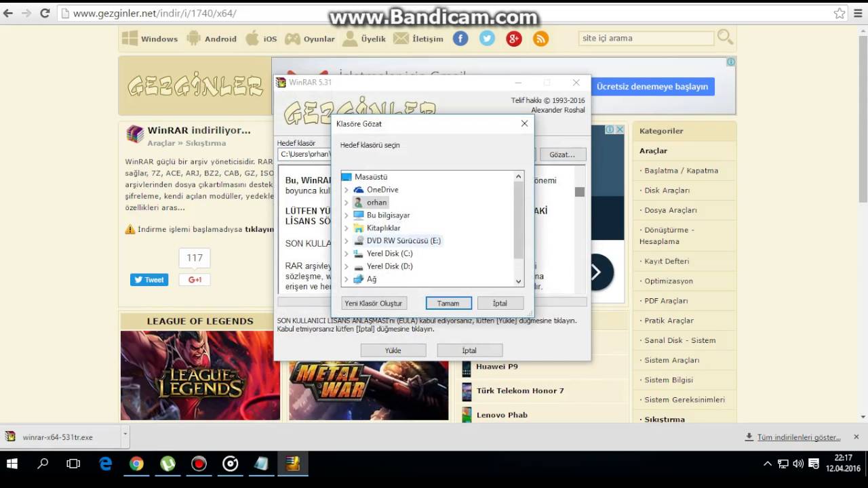Click the RSS feed icon
This screenshot has height=488, width=868.
540,39
